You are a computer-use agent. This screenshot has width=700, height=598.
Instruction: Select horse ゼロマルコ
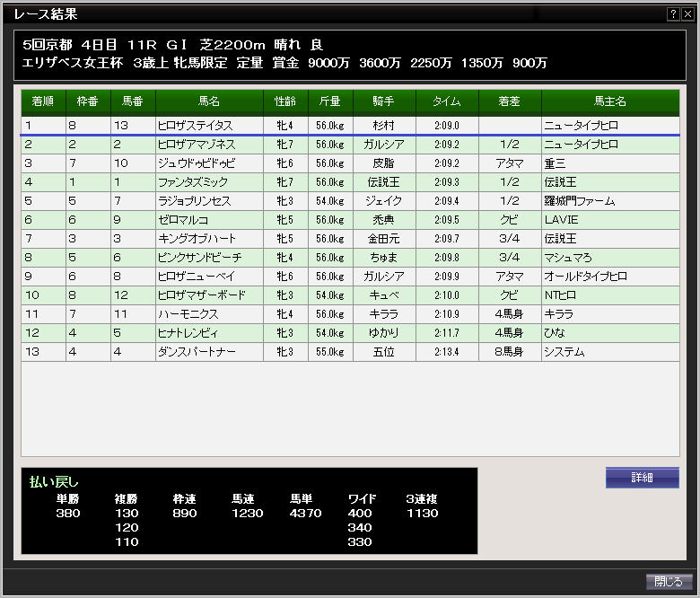point(183,220)
